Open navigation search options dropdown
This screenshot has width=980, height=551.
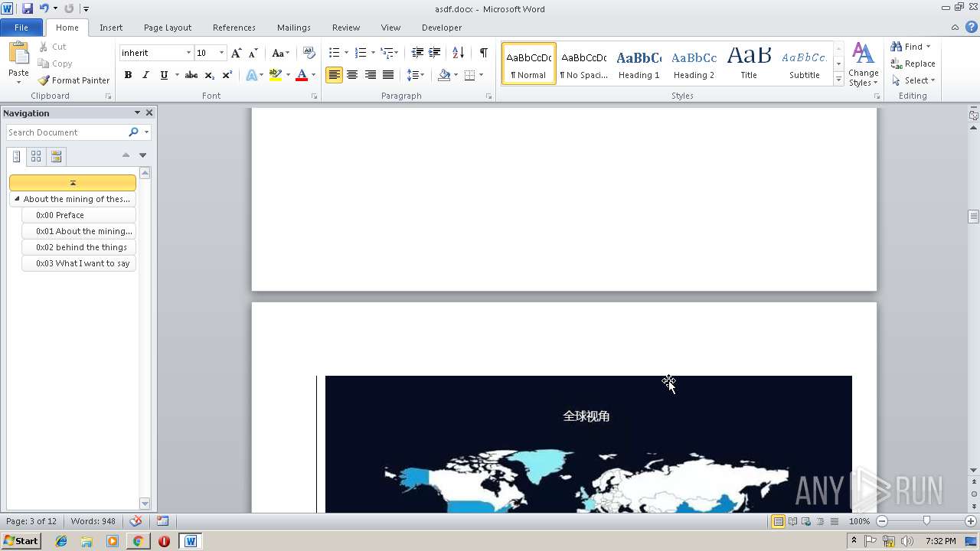tap(146, 132)
